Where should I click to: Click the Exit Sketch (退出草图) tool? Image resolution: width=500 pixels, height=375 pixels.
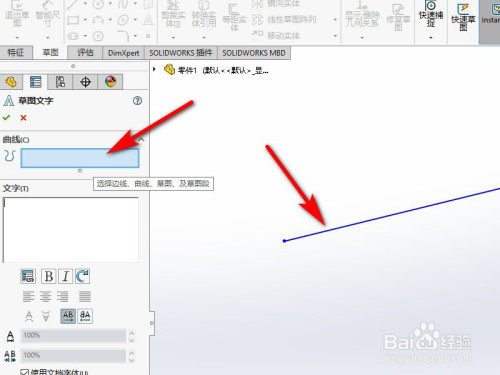pos(17,13)
